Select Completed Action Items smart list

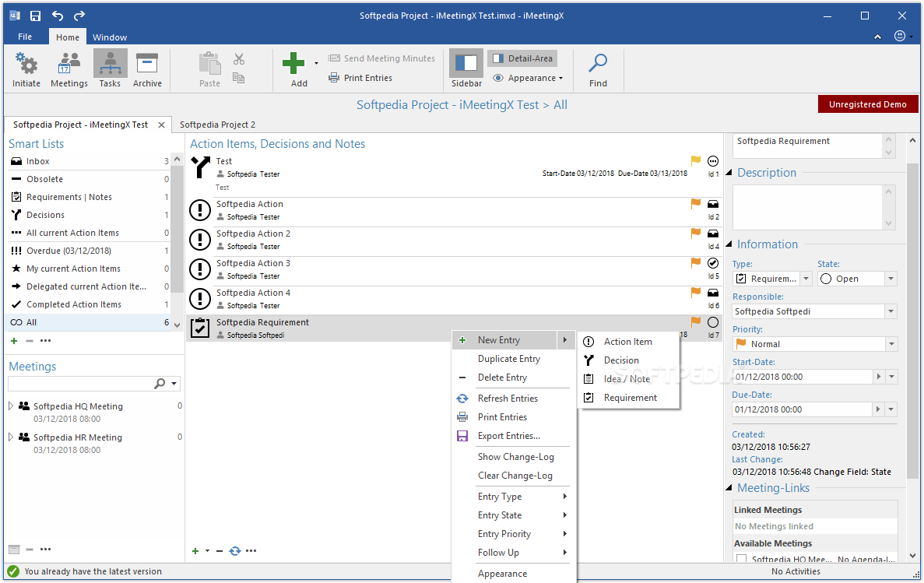click(x=89, y=304)
